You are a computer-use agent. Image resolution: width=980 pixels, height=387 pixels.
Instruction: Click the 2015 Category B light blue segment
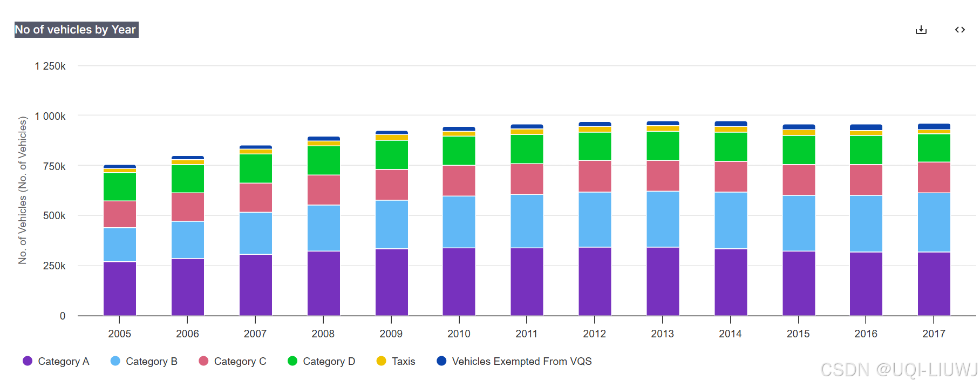pyautogui.click(x=799, y=223)
